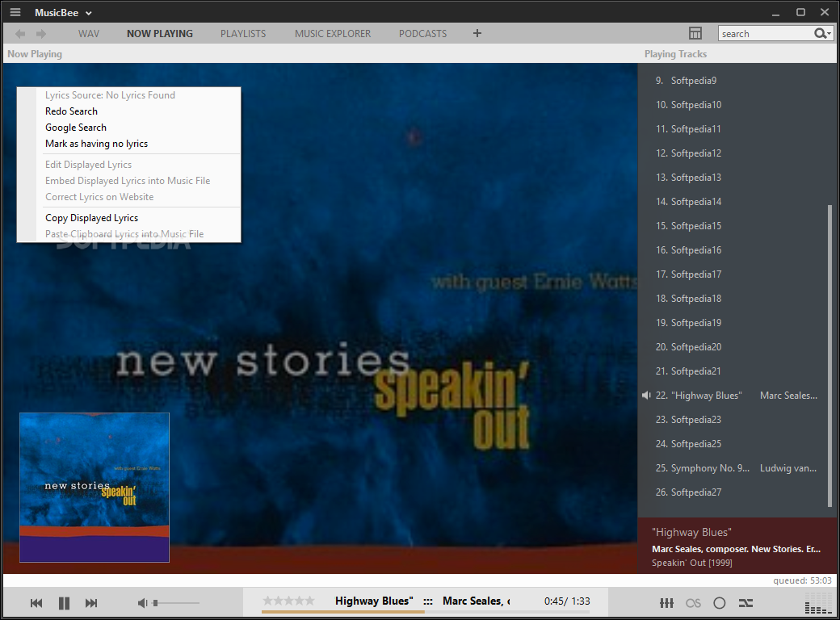Viewport: 840px width, 620px height.
Task: Select track 16. Softpedia16
Action: pyautogui.click(x=733, y=250)
